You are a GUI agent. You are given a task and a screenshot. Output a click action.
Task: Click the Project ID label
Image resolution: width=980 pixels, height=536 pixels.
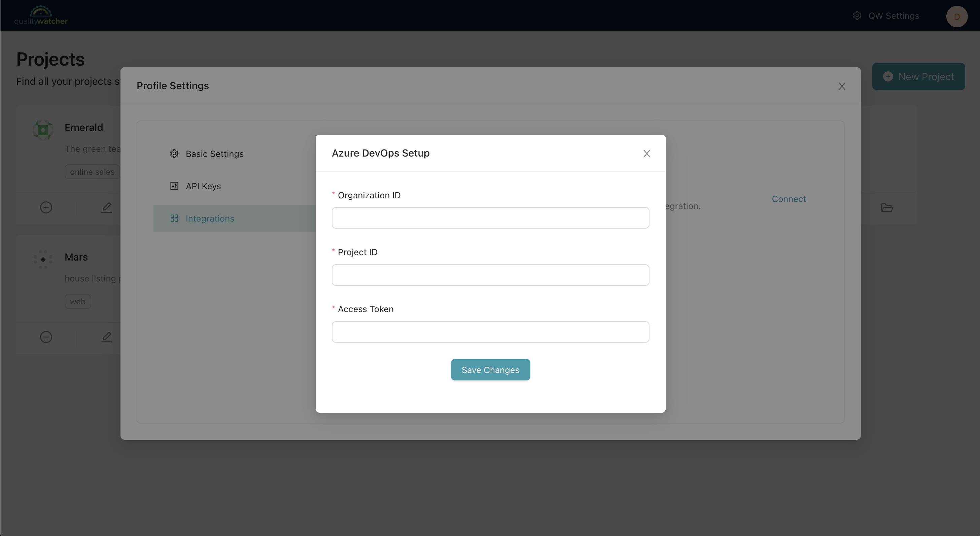point(358,252)
